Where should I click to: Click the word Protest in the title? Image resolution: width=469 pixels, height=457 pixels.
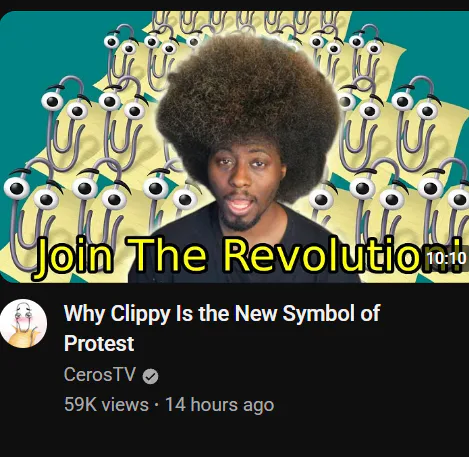tap(99, 343)
